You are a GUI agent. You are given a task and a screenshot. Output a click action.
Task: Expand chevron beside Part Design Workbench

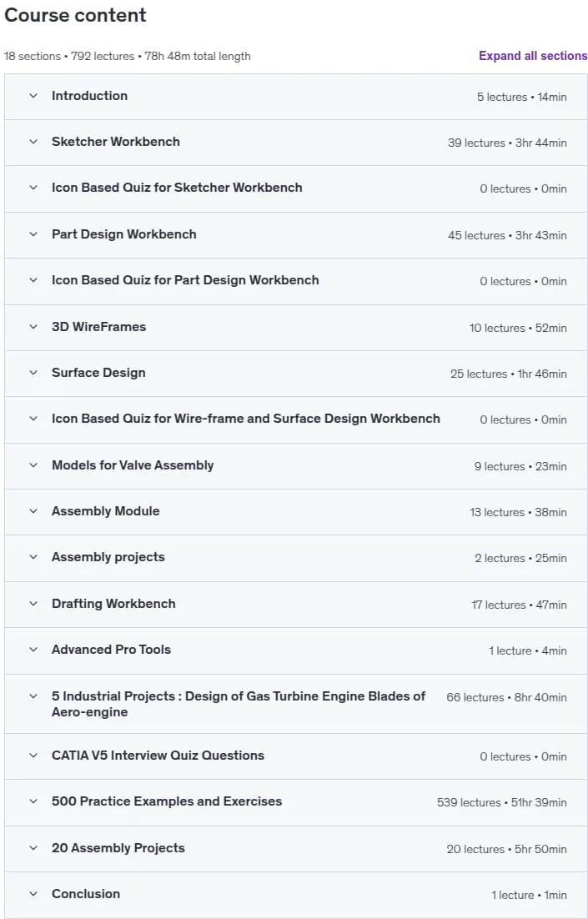pyautogui.click(x=33, y=234)
